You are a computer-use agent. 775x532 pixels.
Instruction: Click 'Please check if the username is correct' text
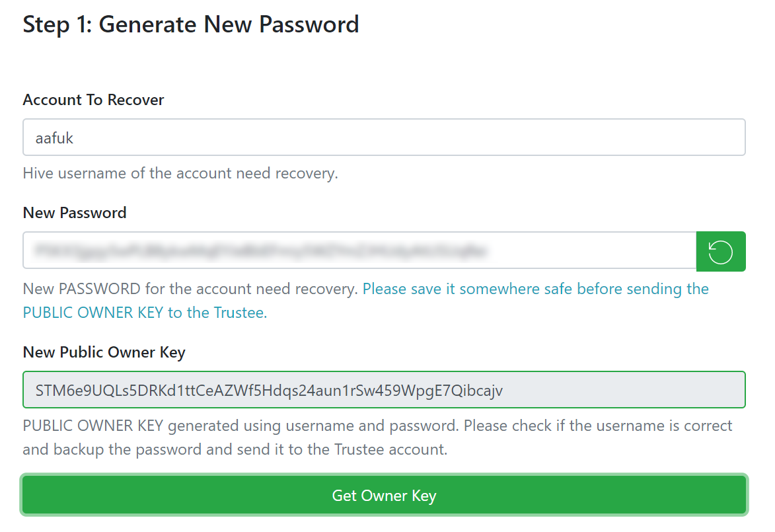[x=598, y=426]
